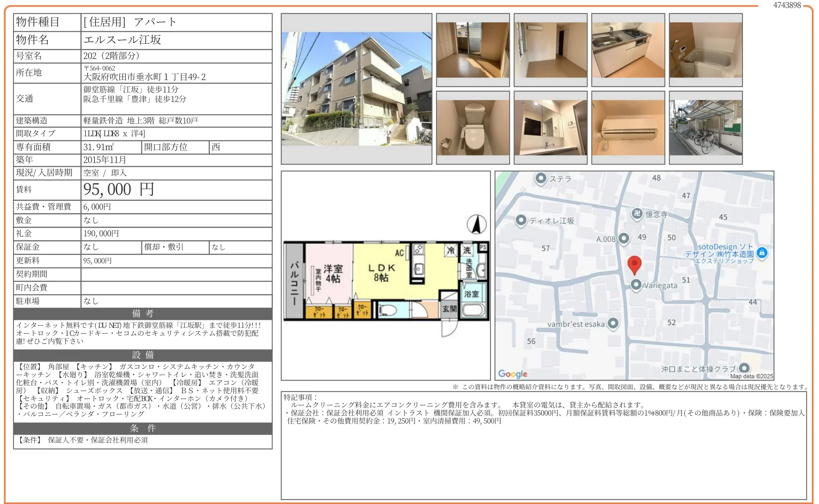Viewport: 819px width, 504px height.
Task: Open the kitchen sink photo thumbnail
Action: 628,50
